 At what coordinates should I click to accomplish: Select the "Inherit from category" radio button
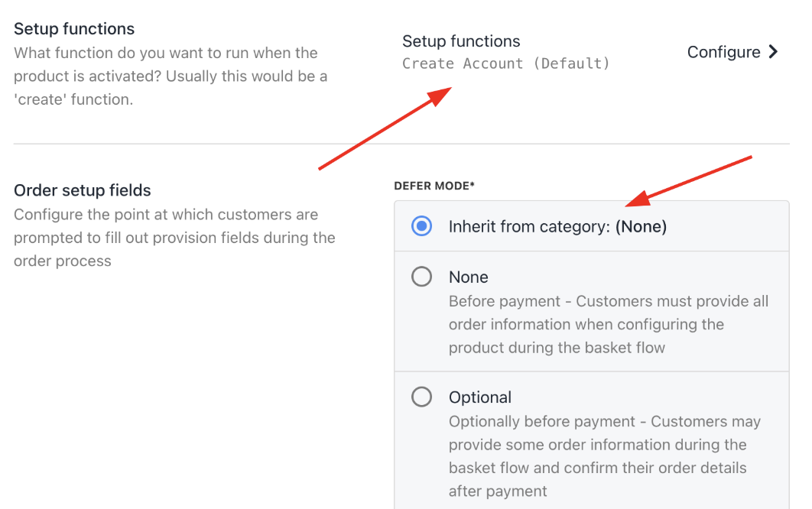pyautogui.click(x=421, y=226)
